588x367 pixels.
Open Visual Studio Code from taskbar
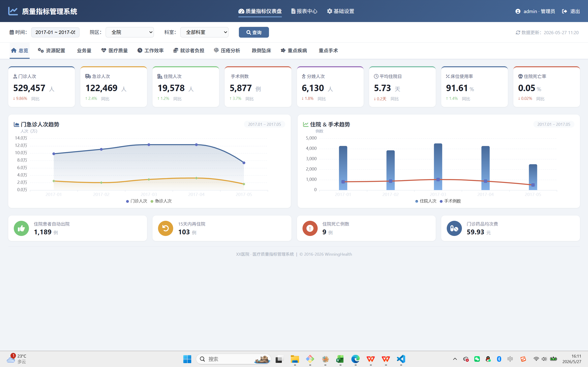(401, 359)
